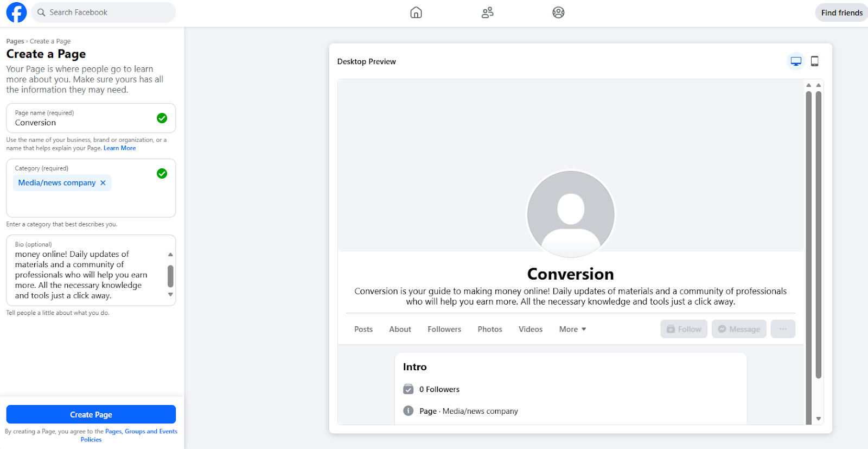This screenshot has height=449, width=868.
Task: Select the Photos tab in preview
Action: tap(490, 329)
